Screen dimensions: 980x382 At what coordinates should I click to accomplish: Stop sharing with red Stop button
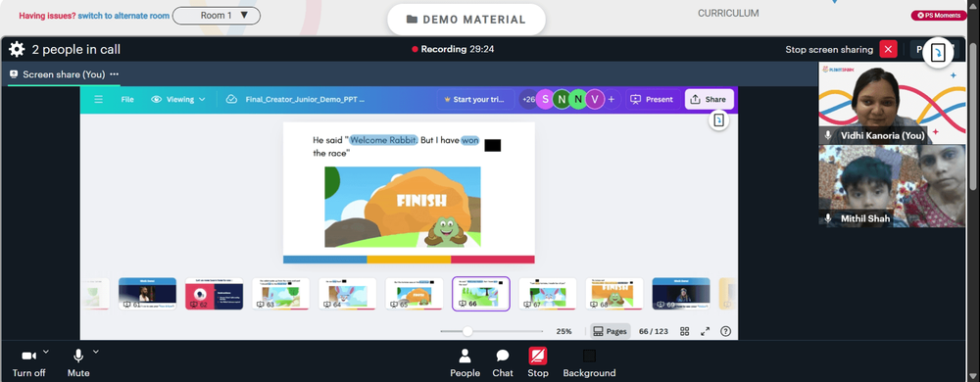tap(537, 363)
